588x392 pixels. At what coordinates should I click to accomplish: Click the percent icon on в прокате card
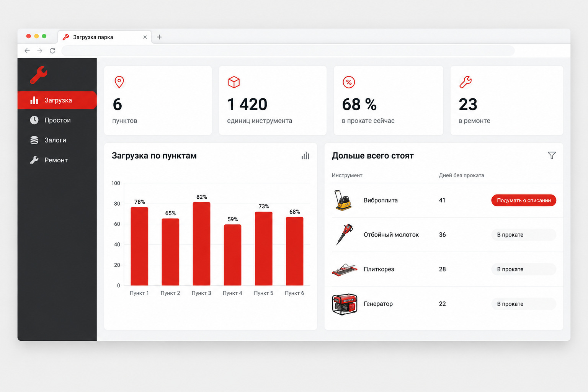pyautogui.click(x=349, y=82)
